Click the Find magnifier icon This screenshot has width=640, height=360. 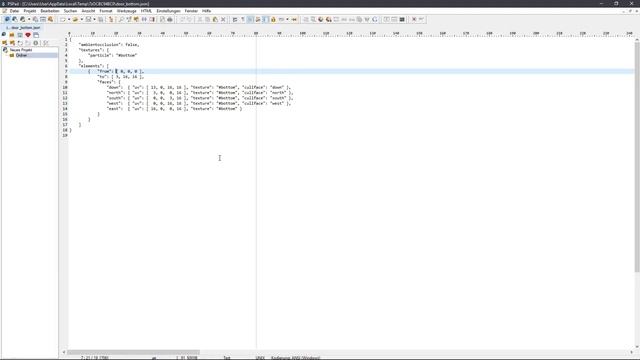(x=121, y=19)
